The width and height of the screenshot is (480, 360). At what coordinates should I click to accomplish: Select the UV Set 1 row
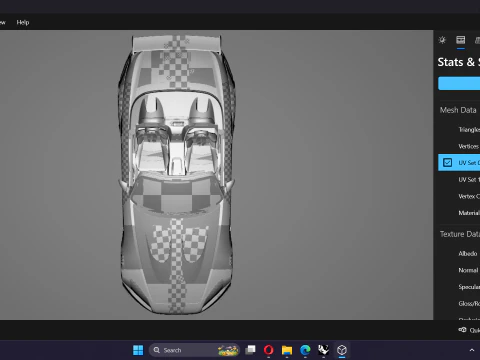click(x=459, y=179)
